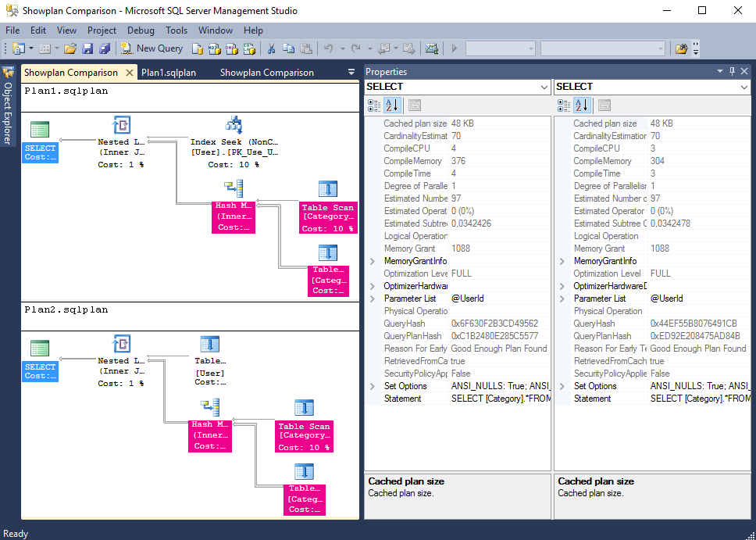
Task: Toggle Categorized view in right properties pane
Action: point(564,105)
